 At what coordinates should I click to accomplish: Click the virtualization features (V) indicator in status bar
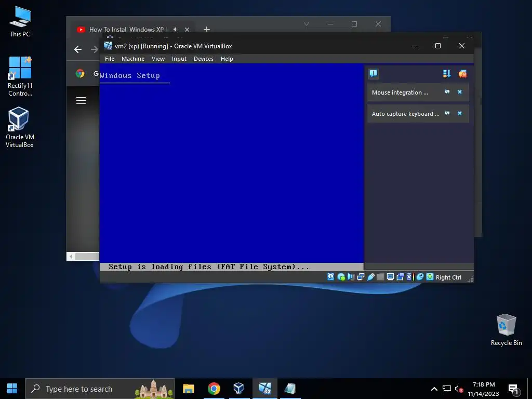click(410, 277)
